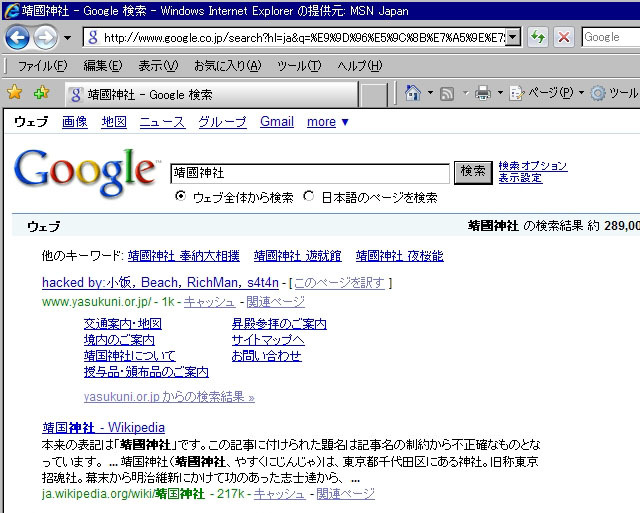Click the Google toolbar search box
Screen dimensions: 640x513
point(611,38)
